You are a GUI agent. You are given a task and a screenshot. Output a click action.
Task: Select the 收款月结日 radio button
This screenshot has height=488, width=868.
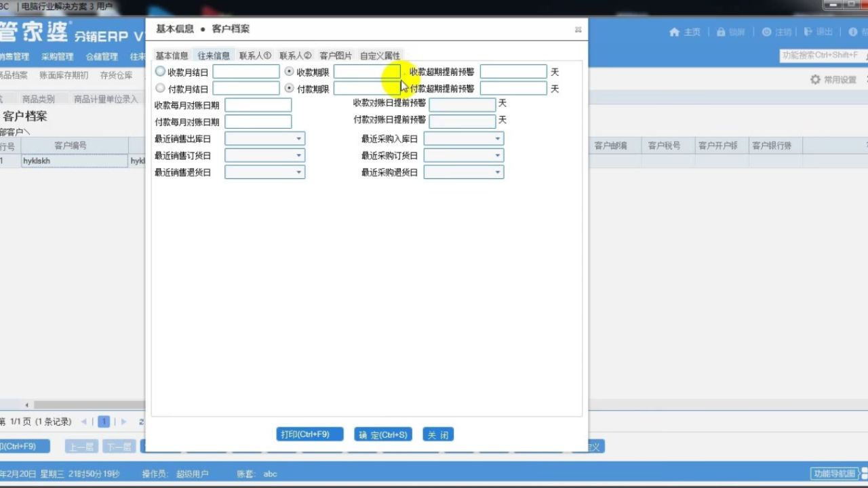coord(160,71)
